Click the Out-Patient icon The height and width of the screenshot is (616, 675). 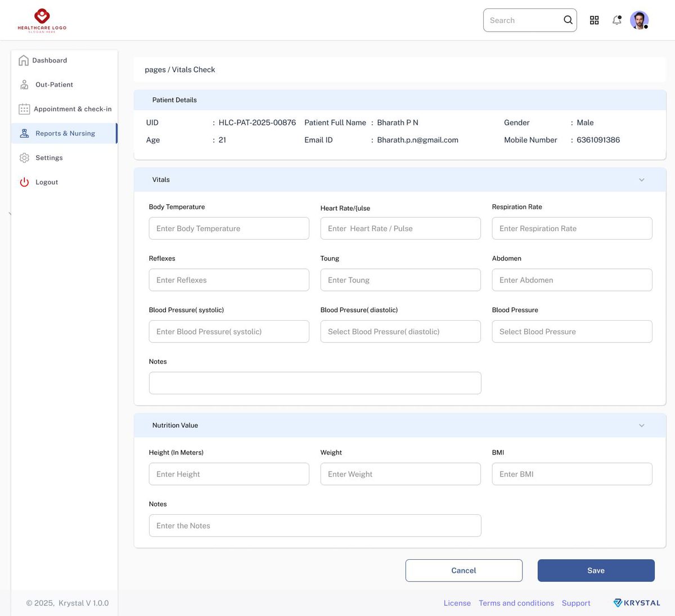(x=24, y=84)
